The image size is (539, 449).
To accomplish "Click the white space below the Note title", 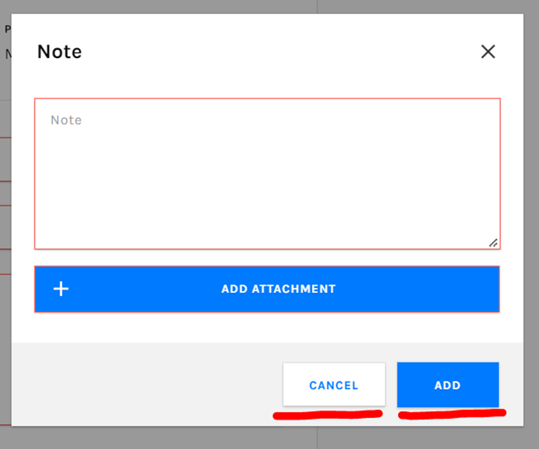I will [267, 80].
